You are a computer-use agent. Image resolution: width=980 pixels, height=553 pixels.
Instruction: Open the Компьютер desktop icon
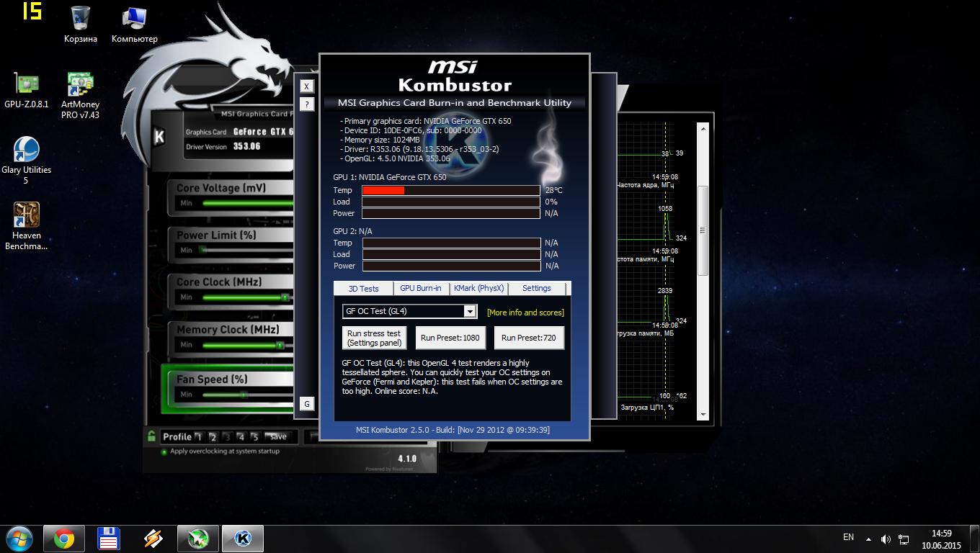click(x=135, y=24)
